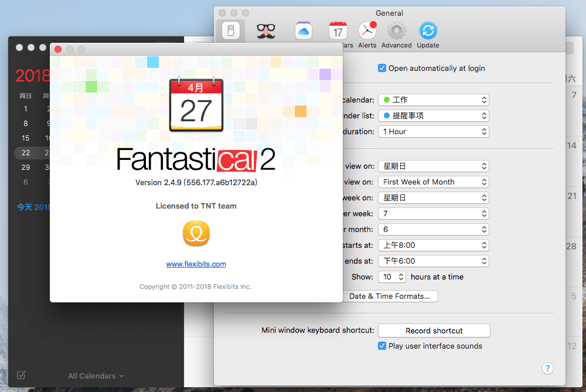This screenshot has height=392, width=586.
Task: Open Accounts preferences with the cloud icon
Action: pos(303,30)
